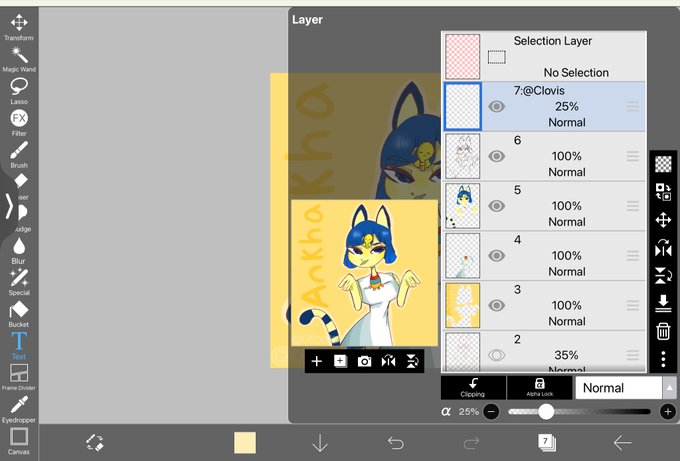Click the layer opacity slider handle
Viewport: 680px width, 461px height.
[x=546, y=412]
